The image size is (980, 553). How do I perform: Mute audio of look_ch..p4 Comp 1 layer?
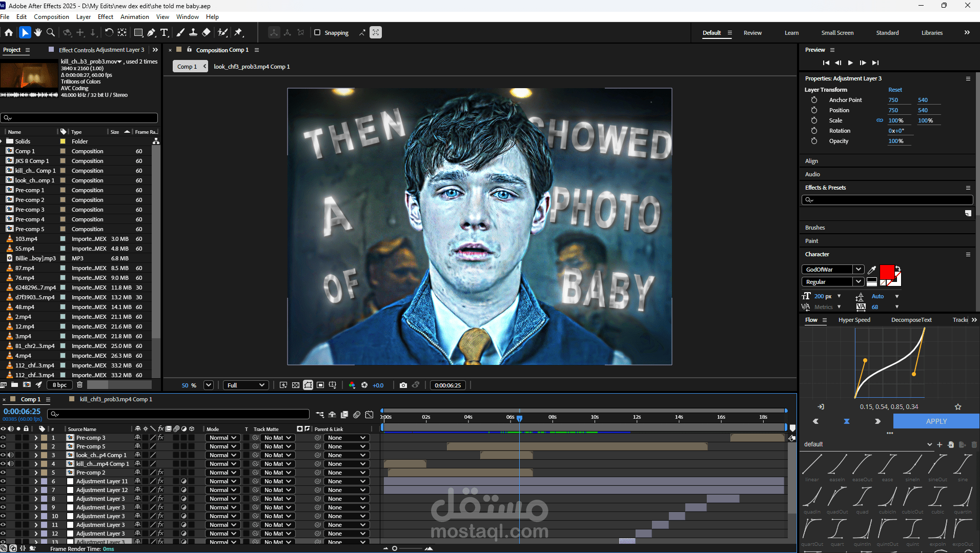click(11, 455)
